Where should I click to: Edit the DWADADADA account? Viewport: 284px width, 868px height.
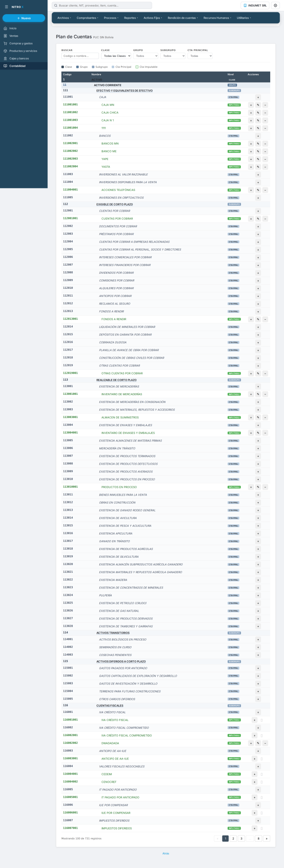click(258, 743)
